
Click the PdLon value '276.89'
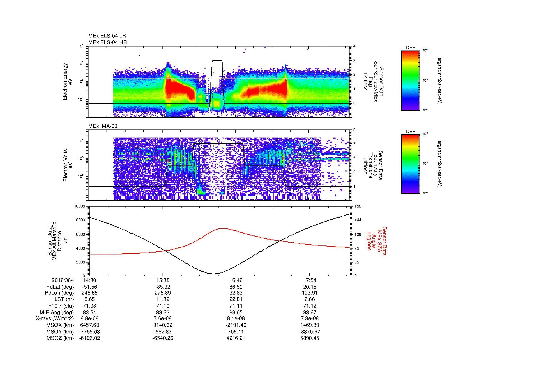pos(163,293)
